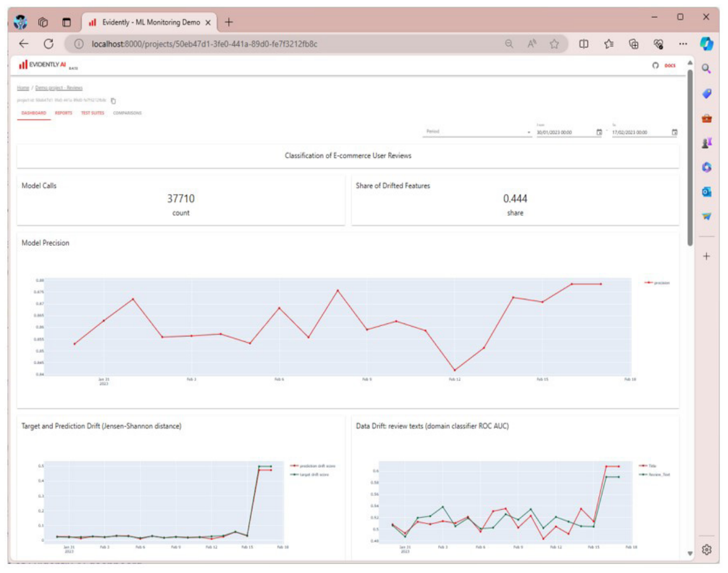Open a new browser tab
The image size is (728, 573).
pos(229,22)
